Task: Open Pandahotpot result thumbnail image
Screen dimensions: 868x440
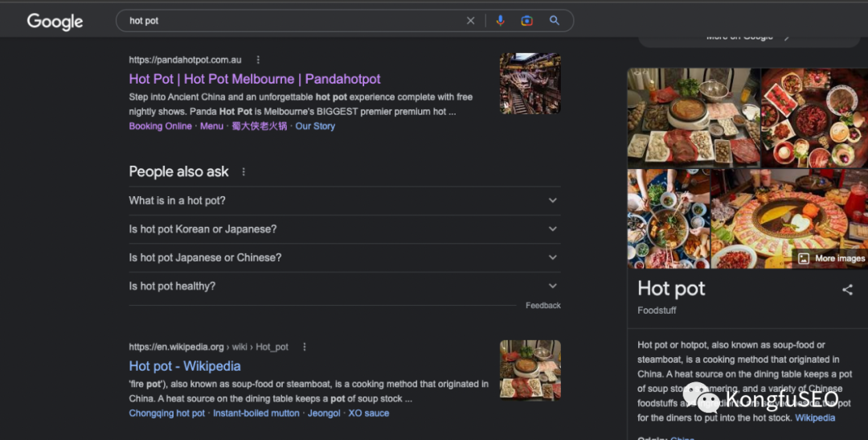Action: [530, 84]
